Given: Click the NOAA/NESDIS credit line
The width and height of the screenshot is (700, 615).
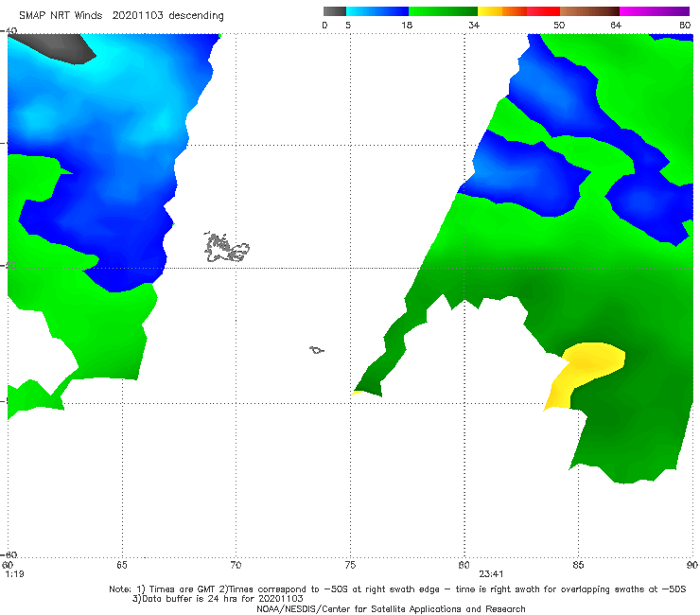Looking at the screenshot, I should (391, 609).
